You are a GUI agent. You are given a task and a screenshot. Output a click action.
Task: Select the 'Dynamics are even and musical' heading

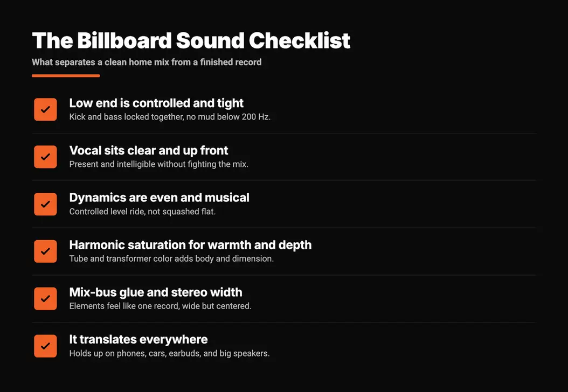pos(159,198)
